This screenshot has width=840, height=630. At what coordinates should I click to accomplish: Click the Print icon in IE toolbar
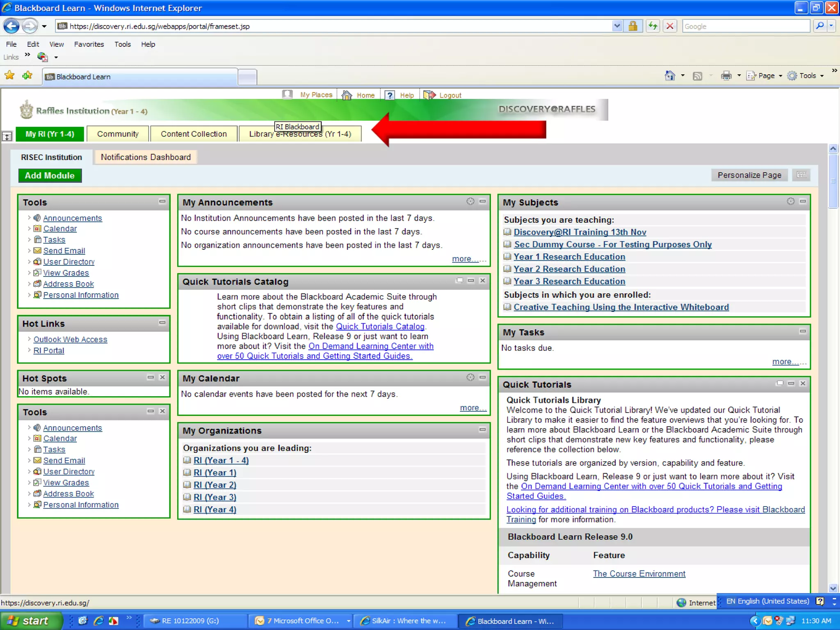point(726,76)
